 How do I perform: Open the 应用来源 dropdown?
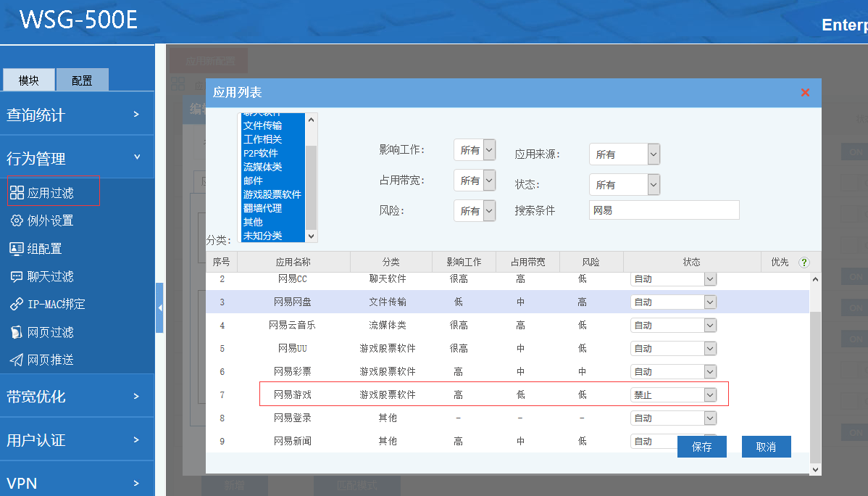point(624,154)
